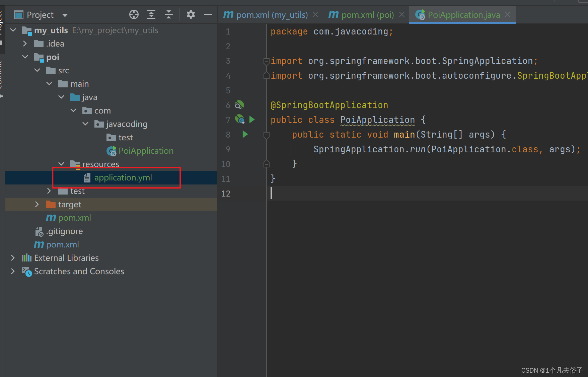Expand the .idea folder
The width and height of the screenshot is (588, 377).
(x=25, y=44)
